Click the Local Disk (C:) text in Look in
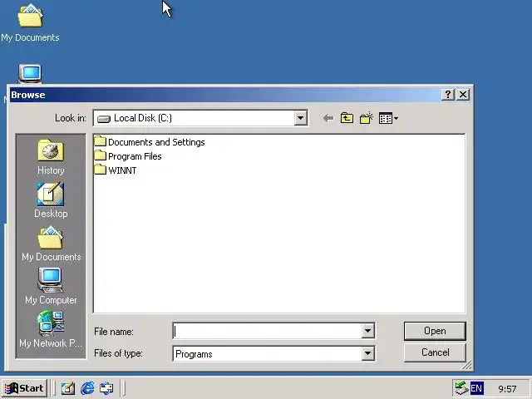 click(x=143, y=118)
